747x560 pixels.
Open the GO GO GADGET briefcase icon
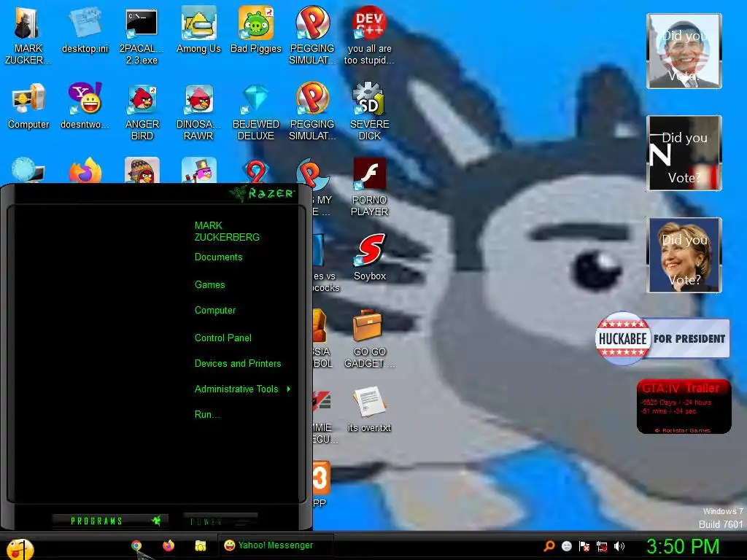[369, 338]
